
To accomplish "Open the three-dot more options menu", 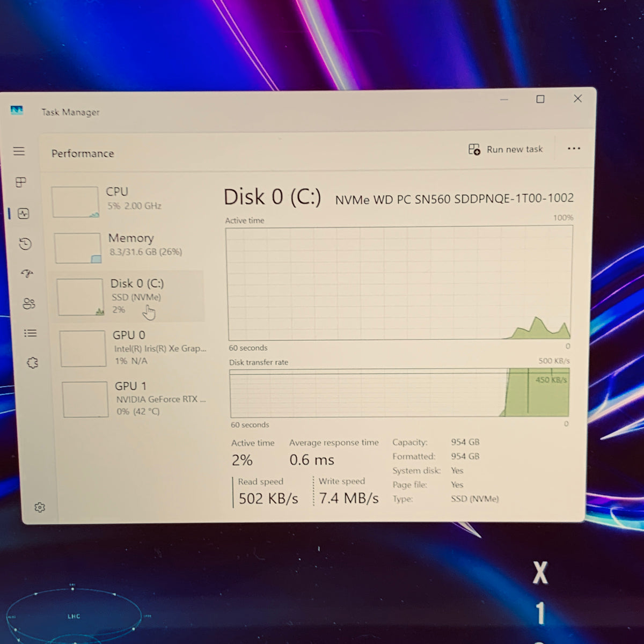I will [x=574, y=149].
